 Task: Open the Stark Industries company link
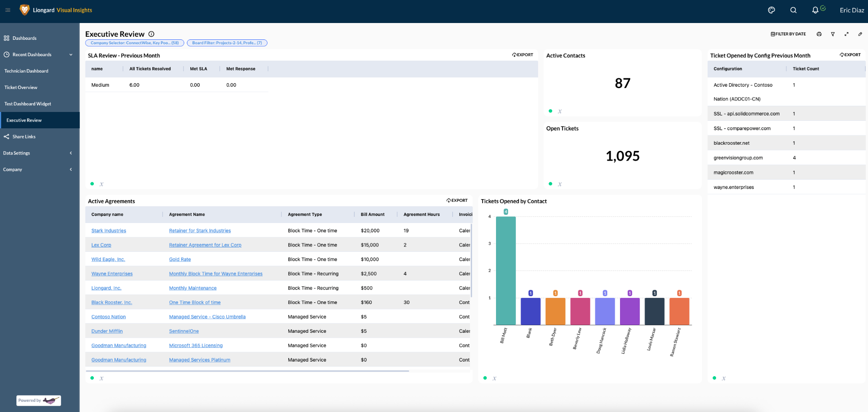click(x=108, y=230)
